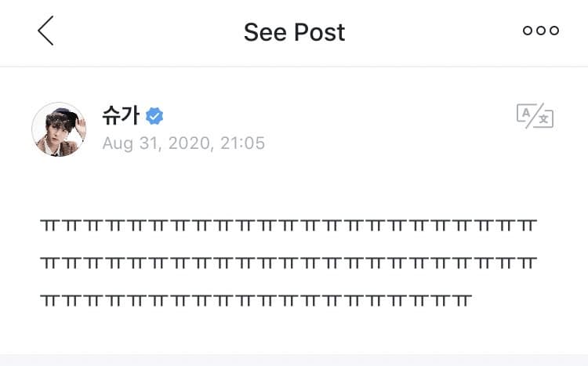Screen dimensions: 588x366
Task: Click the gray strip below the post
Action: click(x=294, y=360)
